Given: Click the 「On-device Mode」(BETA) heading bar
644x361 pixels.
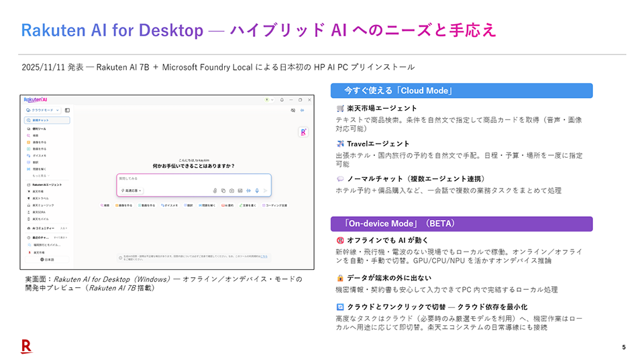Looking at the screenshot, I should tap(462, 224).
